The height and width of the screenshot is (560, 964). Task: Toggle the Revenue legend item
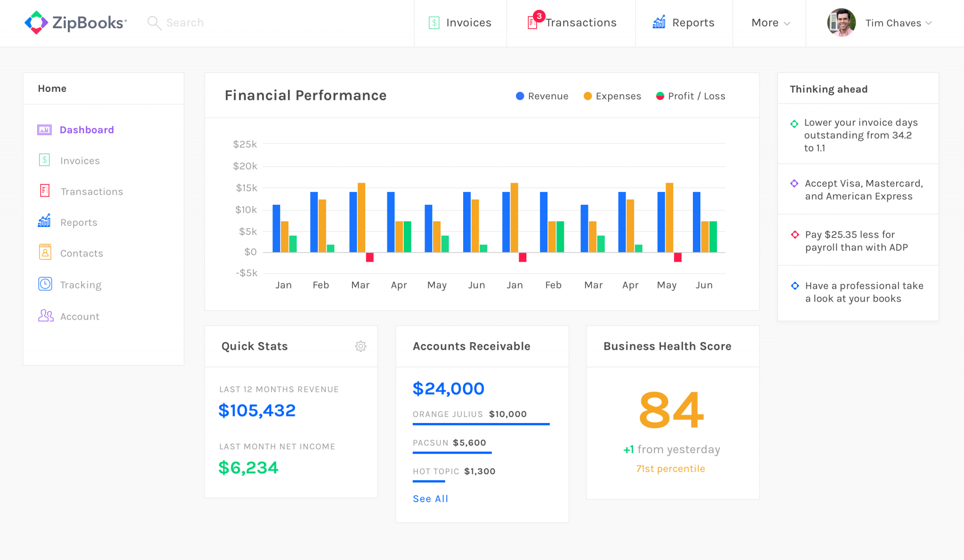click(x=541, y=96)
